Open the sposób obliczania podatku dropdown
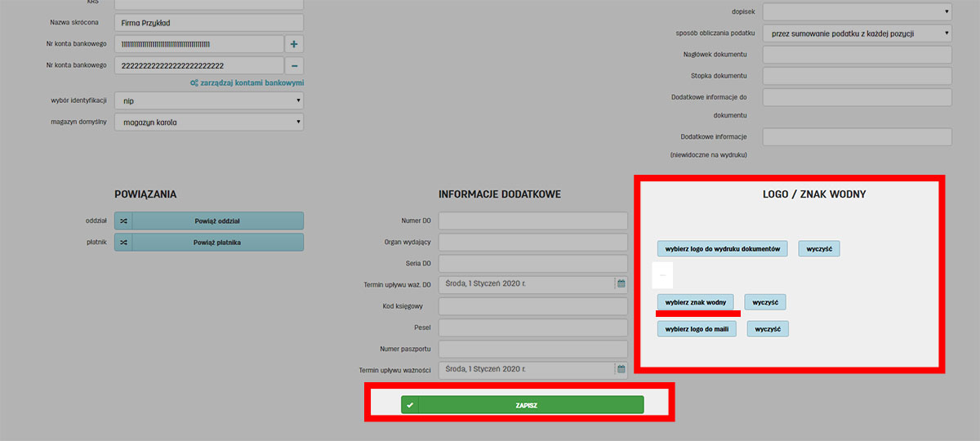Viewport: 980px width, 441px height. 857,33
